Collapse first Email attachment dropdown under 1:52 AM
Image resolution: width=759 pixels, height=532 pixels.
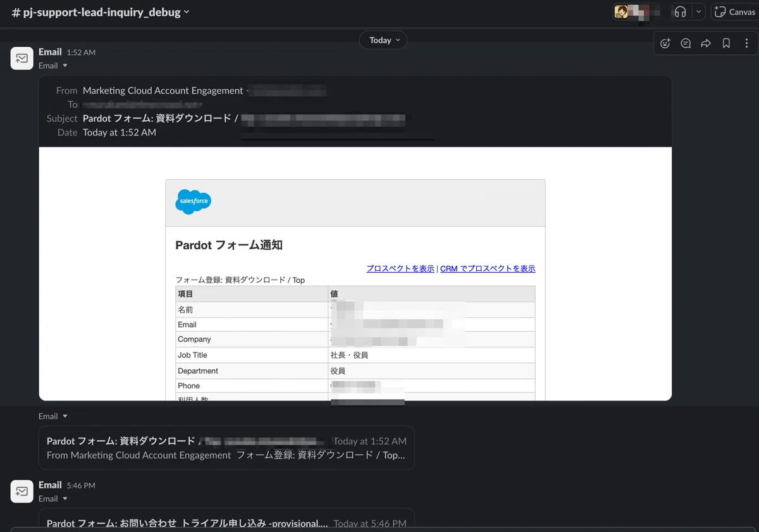click(53, 66)
